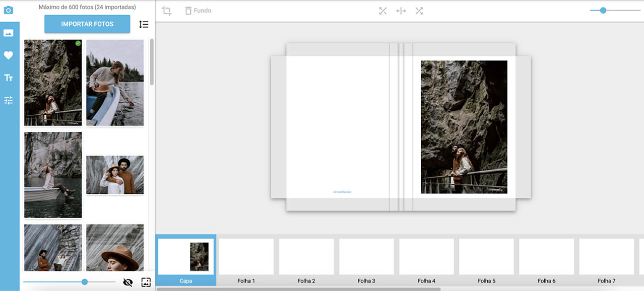The image size is (644, 291).
Task: Click the auto-fill photos icon
Action: click(x=146, y=282)
